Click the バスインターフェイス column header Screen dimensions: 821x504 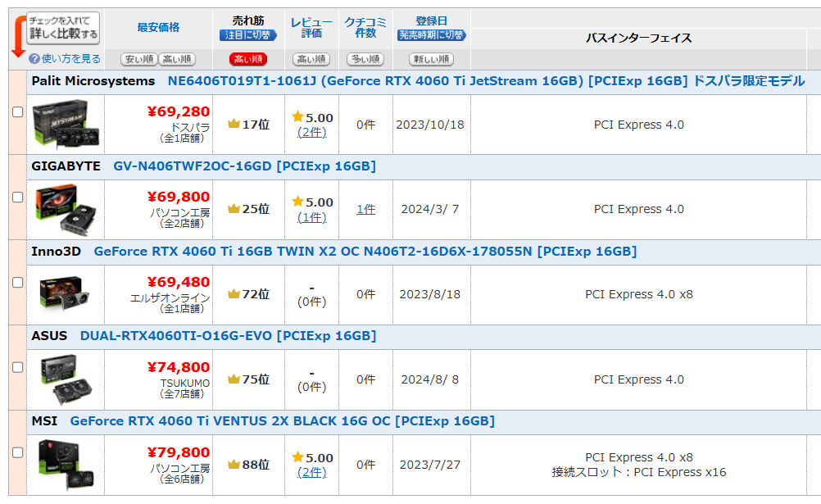639,39
